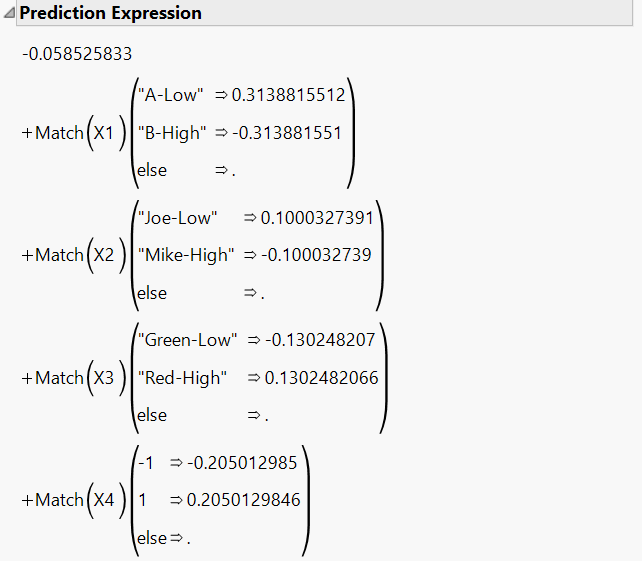Click the Match function for X1
This screenshot has width=642, height=561.
[59, 133]
